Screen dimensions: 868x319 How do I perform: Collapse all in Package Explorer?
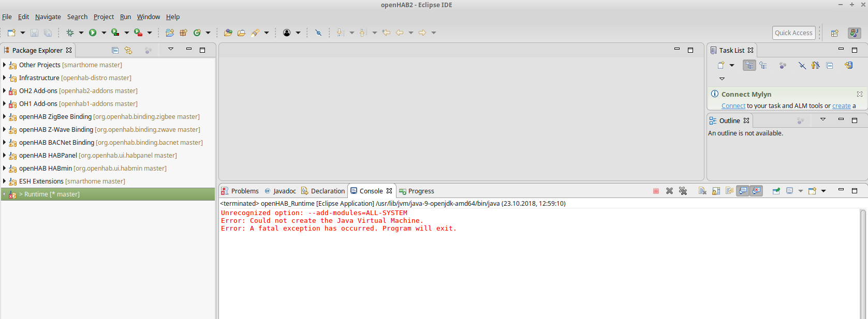coord(115,50)
